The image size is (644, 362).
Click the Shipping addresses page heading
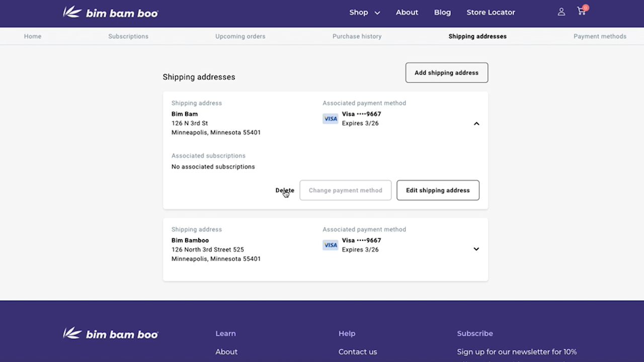click(x=199, y=77)
